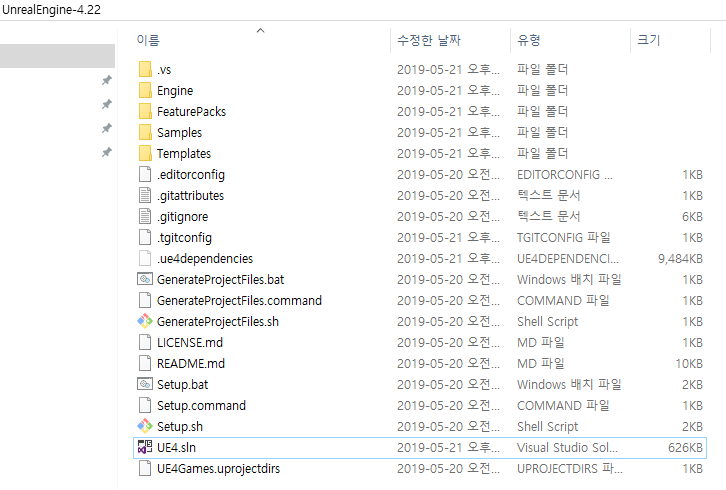This screenshot has width=726, height=490.
Task: Click the .tgitconfig file icon
Action: point(145,237)
